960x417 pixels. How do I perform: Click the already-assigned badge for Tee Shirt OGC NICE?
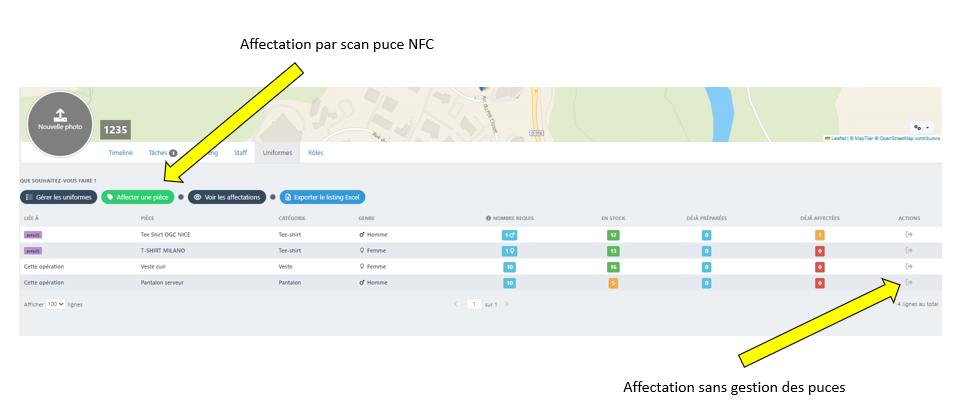(x=819, y=235)
